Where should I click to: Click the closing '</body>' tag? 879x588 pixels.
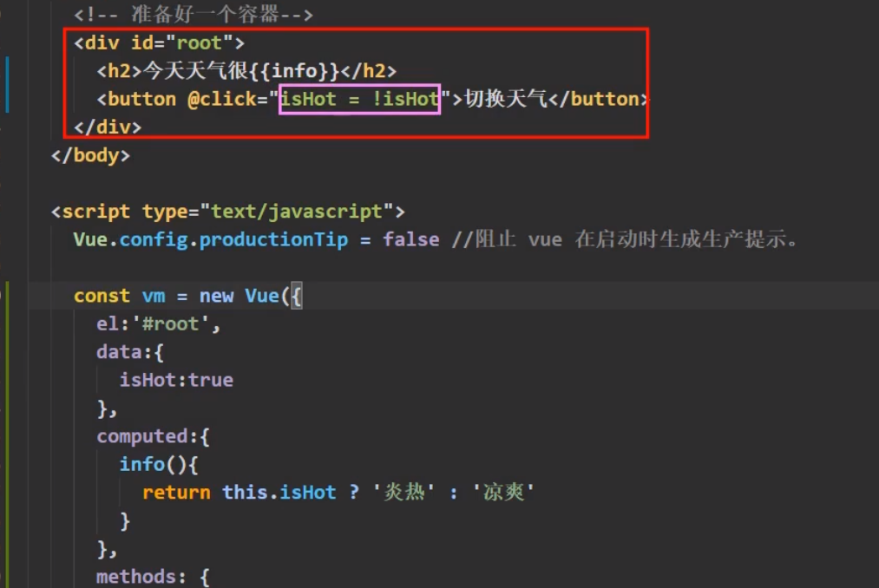click(90, 155)
